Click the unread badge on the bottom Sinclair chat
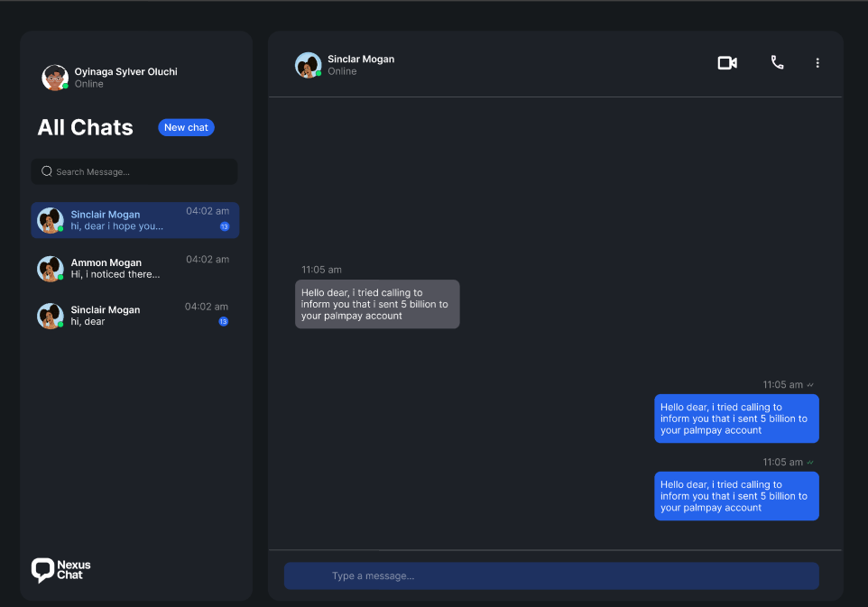This screenshot has height=607, width=868. 223,321
